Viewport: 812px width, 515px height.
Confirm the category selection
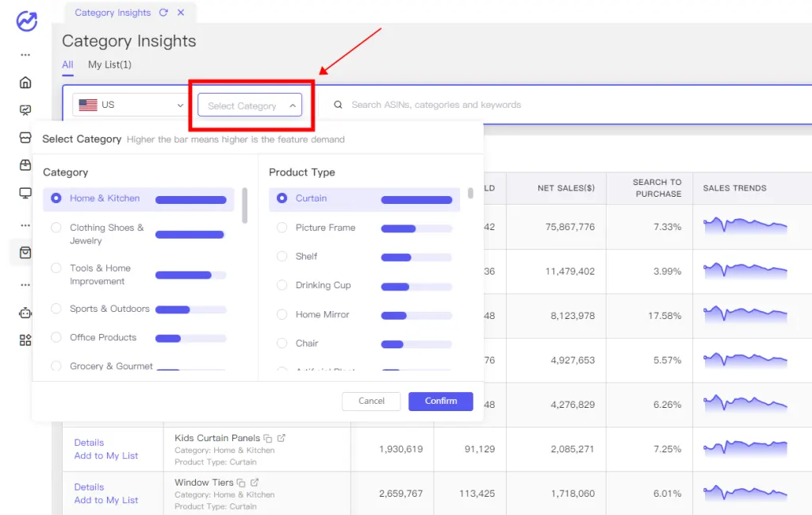pyautogui.click(x=441, y=401)
